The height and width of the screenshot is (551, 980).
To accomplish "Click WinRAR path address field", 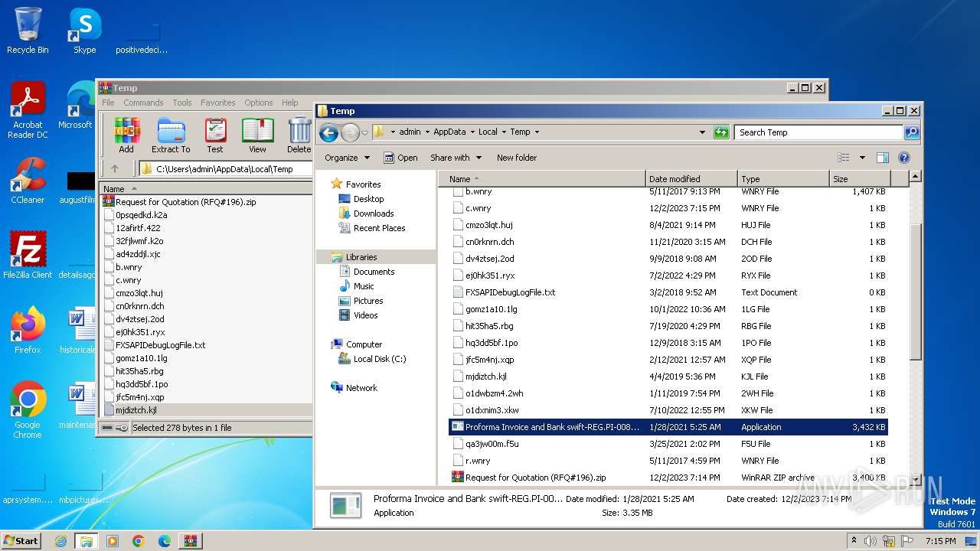I will coord(227,169).
